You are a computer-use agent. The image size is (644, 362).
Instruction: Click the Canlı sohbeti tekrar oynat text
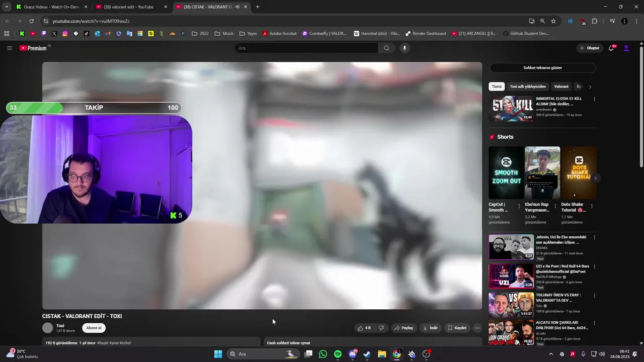tap(288, 343)
